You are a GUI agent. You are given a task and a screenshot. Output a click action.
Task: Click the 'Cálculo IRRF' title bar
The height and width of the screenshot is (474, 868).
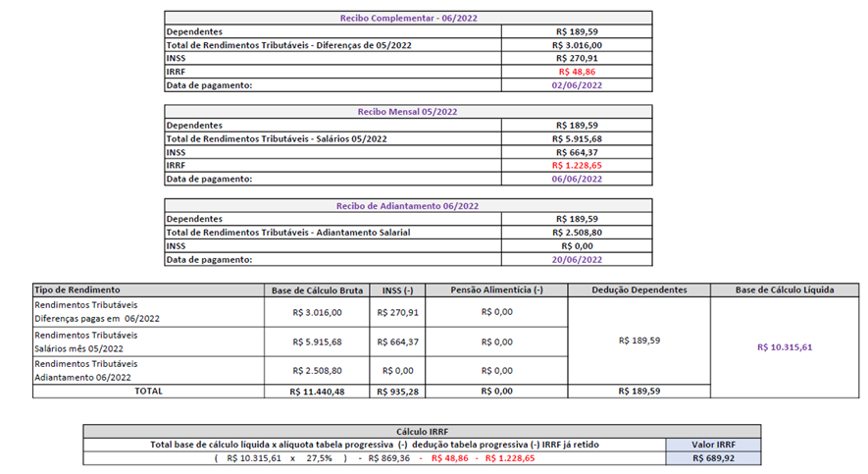point(422,432)
